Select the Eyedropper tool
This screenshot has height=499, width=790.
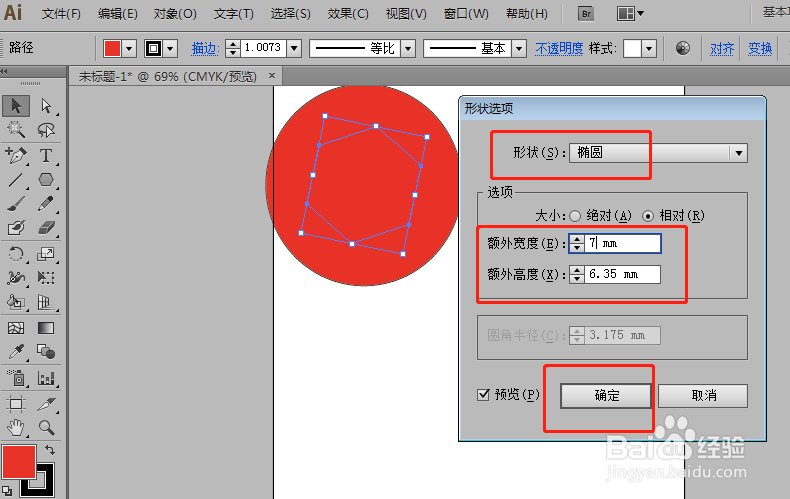[16, 352]
